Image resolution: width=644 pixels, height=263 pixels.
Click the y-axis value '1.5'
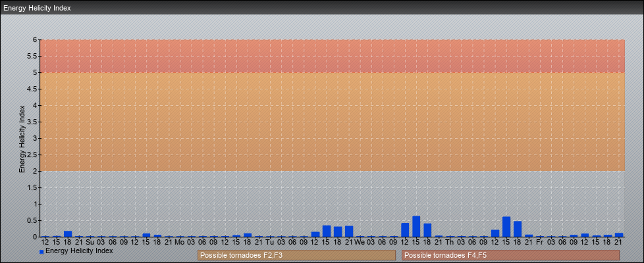(x=33, y=187)
